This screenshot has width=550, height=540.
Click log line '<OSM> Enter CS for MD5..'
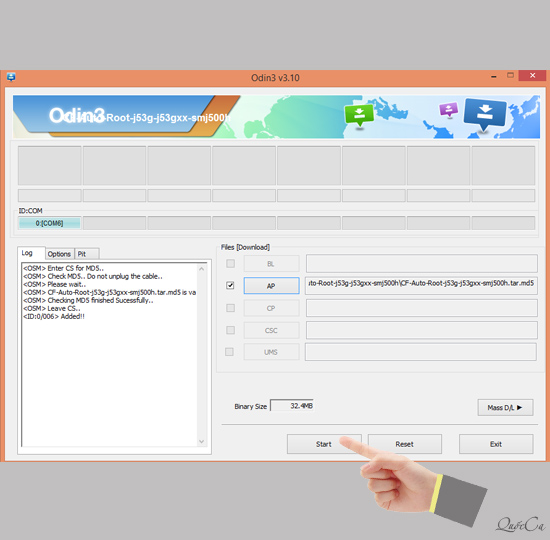point(63,268)
